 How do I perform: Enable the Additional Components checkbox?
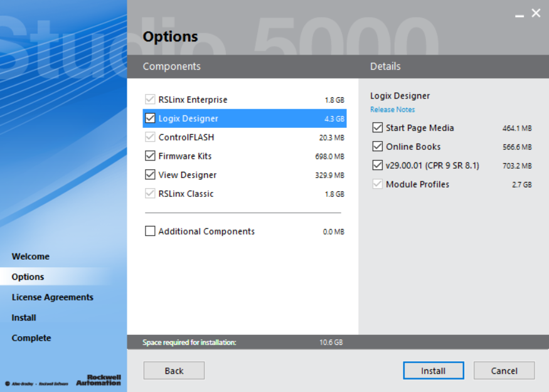[150, 231]
